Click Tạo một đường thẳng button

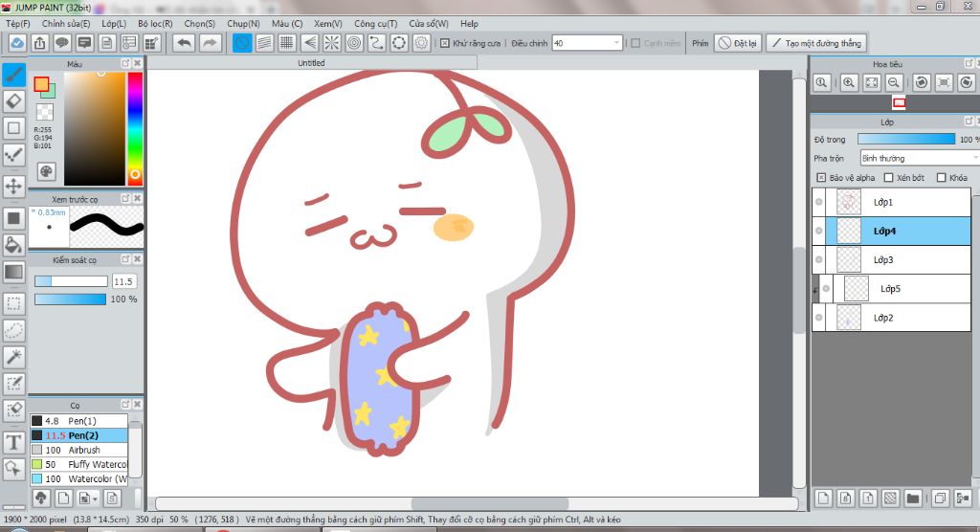pos(816,43)
